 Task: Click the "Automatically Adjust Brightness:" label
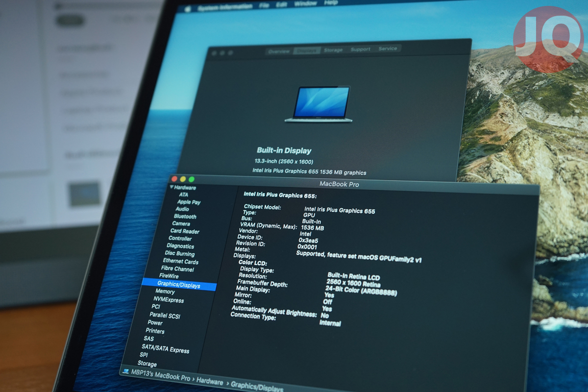click(x=274, y=311)
